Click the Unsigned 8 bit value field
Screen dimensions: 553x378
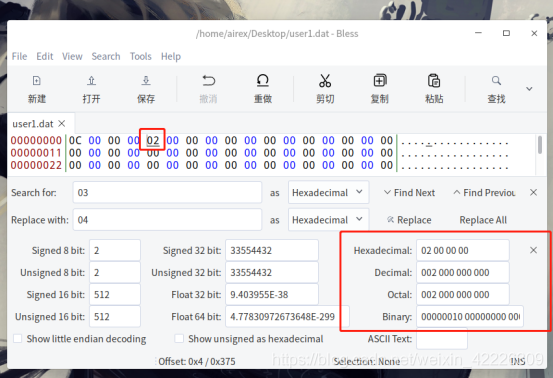tap(115, 272)
